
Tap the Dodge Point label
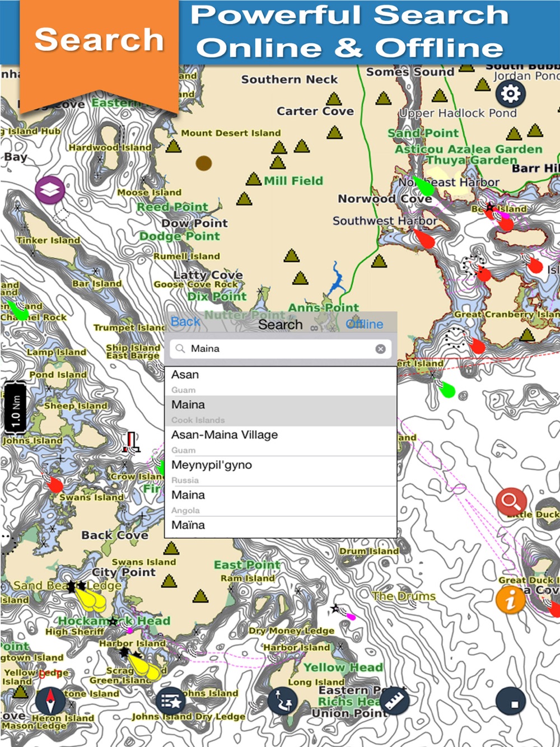[x=179, y=236]
